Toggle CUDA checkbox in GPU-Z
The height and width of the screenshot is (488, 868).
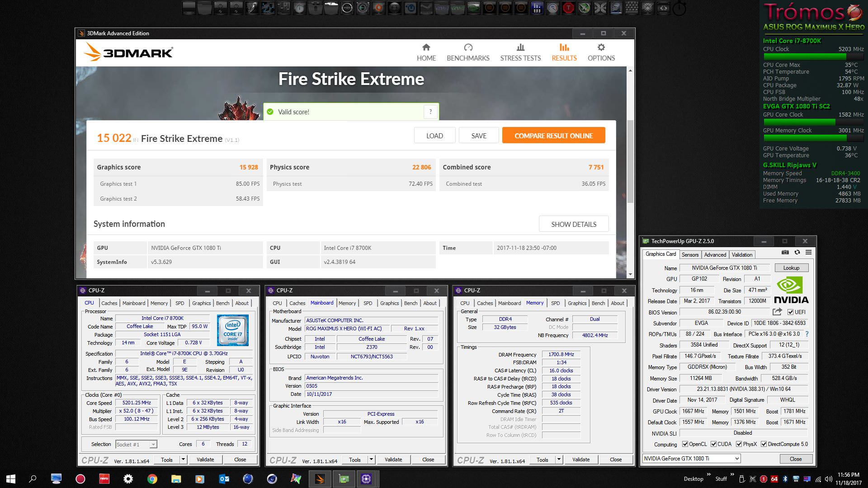click(714, 444)
